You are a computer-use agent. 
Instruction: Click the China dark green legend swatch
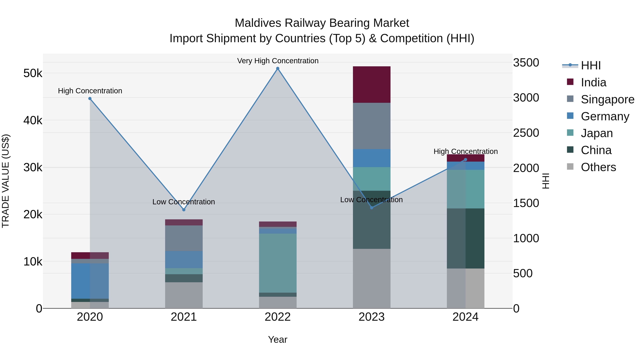click(x=570, y=150)
